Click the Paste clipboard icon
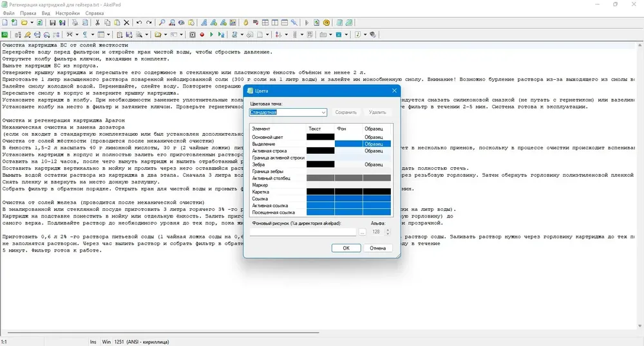 point(117,23)
